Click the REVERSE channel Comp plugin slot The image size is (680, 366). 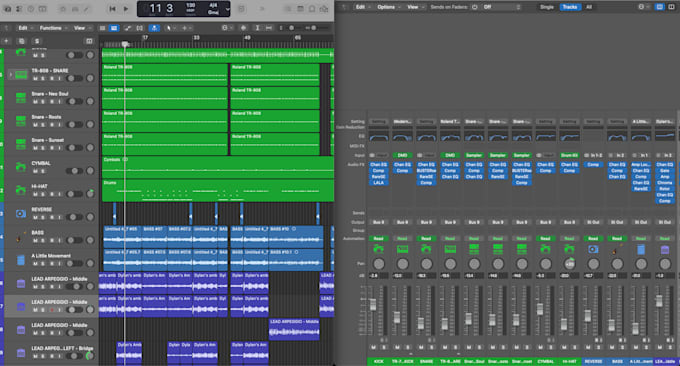593,165
